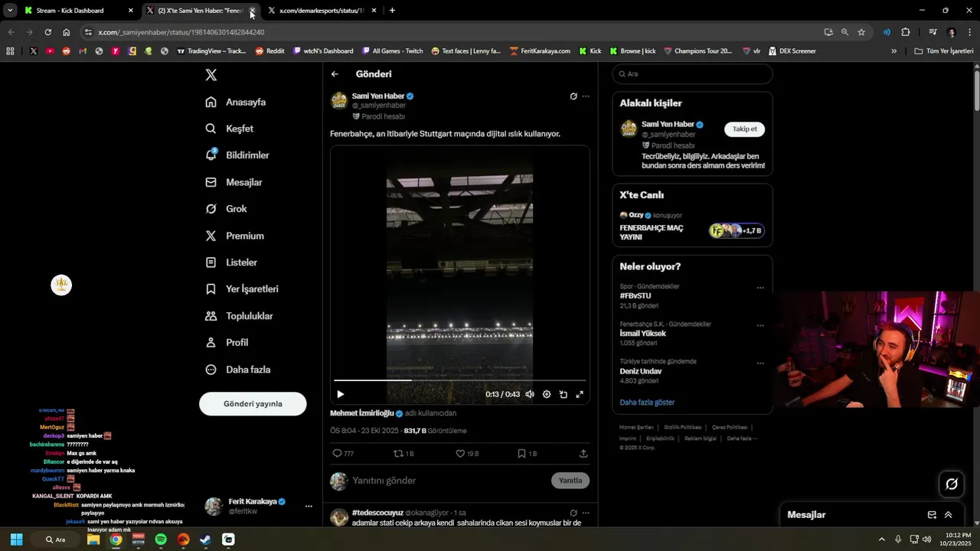Open Deniz Undav trend options
This screenshot has height=551, width=980.
[x=760, y=363]
